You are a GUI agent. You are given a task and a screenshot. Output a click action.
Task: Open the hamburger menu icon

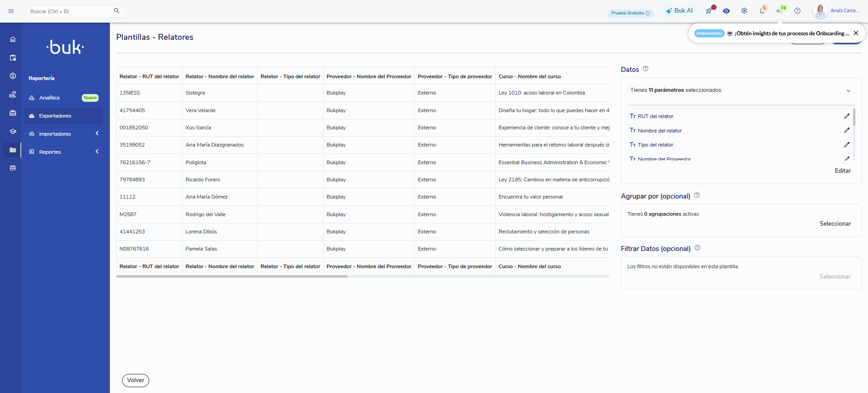coord(11,11)
